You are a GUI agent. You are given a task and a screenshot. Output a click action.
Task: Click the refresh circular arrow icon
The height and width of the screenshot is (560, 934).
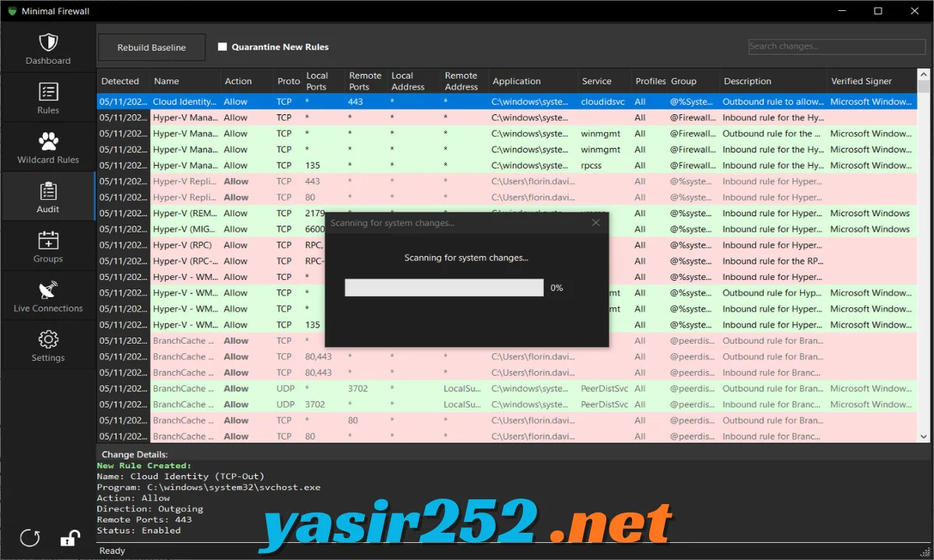[30, 537]
